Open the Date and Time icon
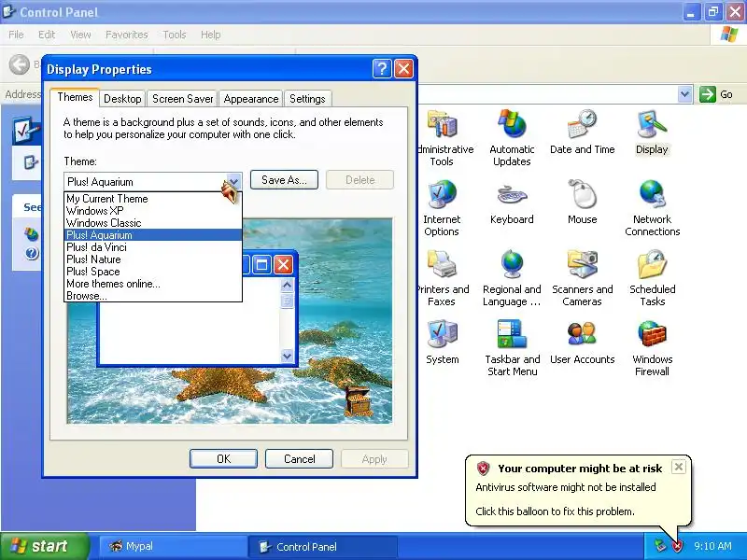 582,124
